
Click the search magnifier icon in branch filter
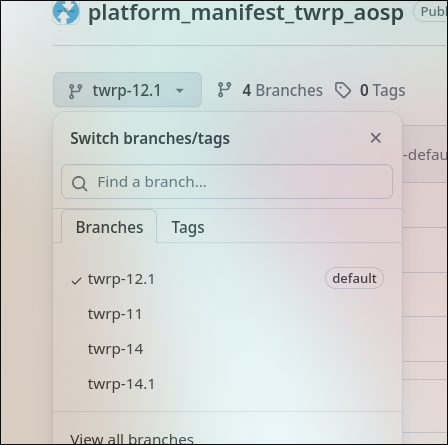tap(80, 183)
